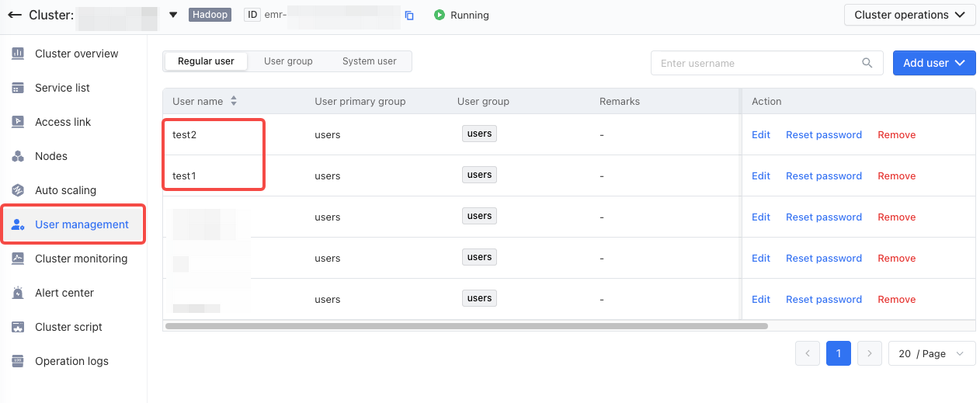Screen dimensions: 980x403
Task: Open Cluster overview page
Action: point(76,54)
